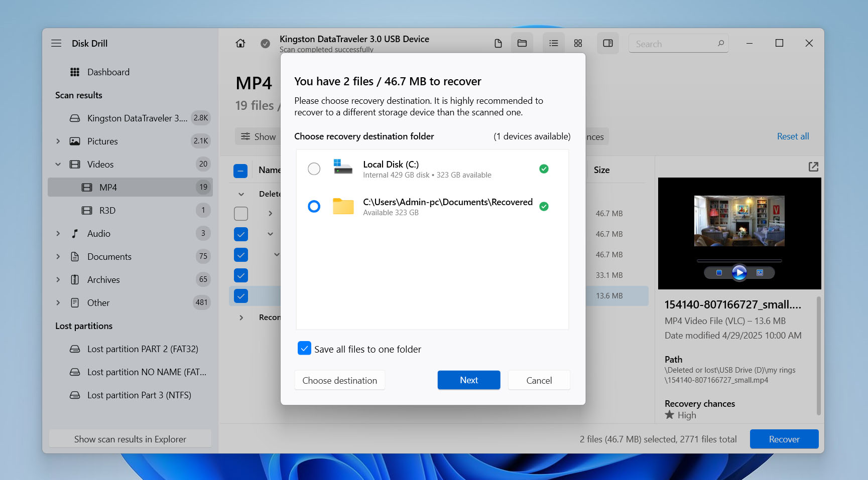868x480 pixels.
Task: Check the unchecked first 46.7 MB row checkbox
Action: click(x=241, y=214)
